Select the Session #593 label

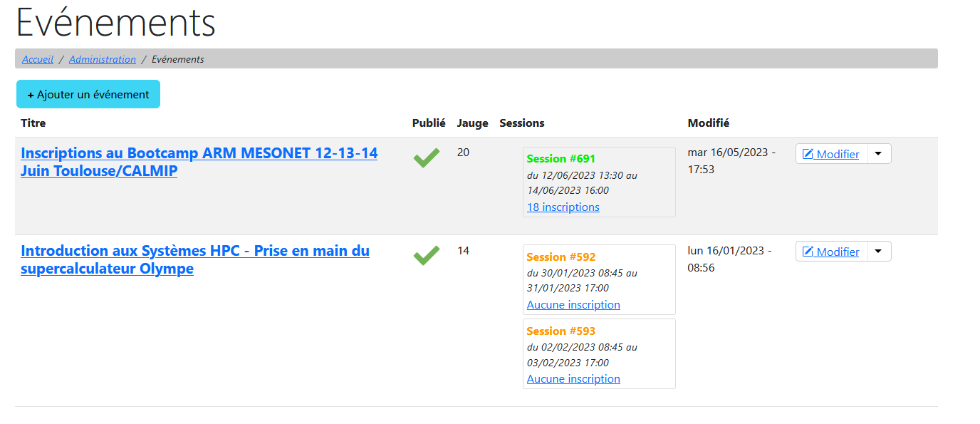click(561, 331)
